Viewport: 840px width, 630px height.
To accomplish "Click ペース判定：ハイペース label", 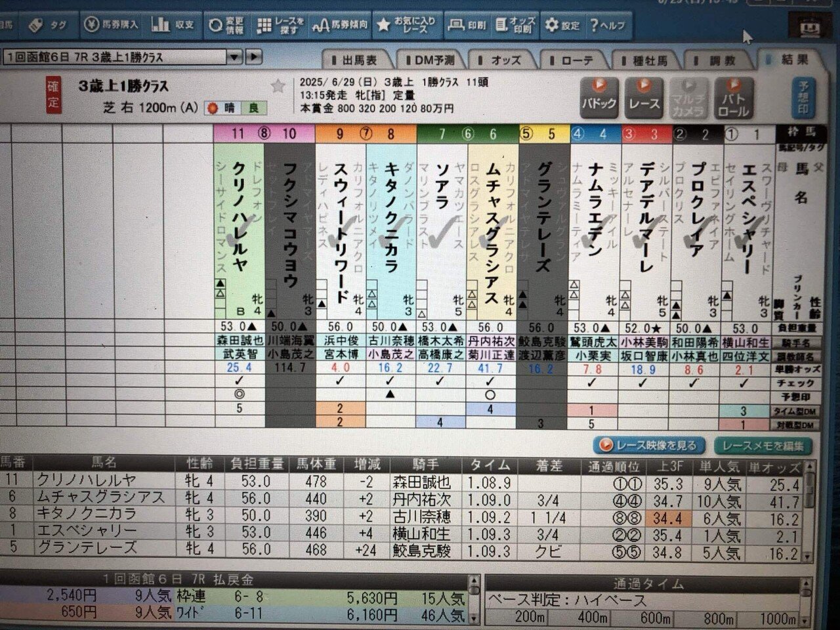I will pos(567,600).
